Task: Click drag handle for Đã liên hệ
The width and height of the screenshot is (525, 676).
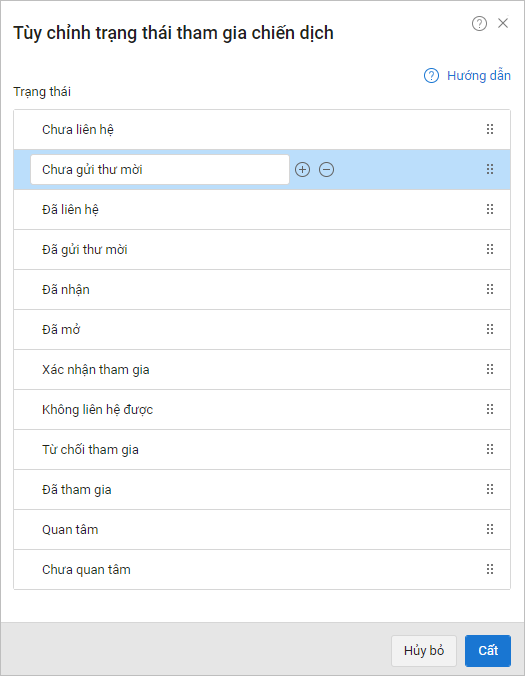Action: [x=490, y=209]
